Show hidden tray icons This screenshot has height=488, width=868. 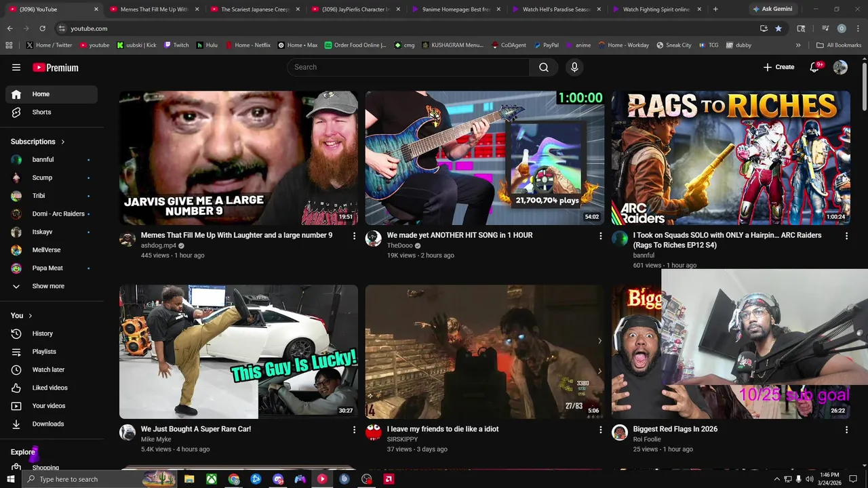click(776, 479)
